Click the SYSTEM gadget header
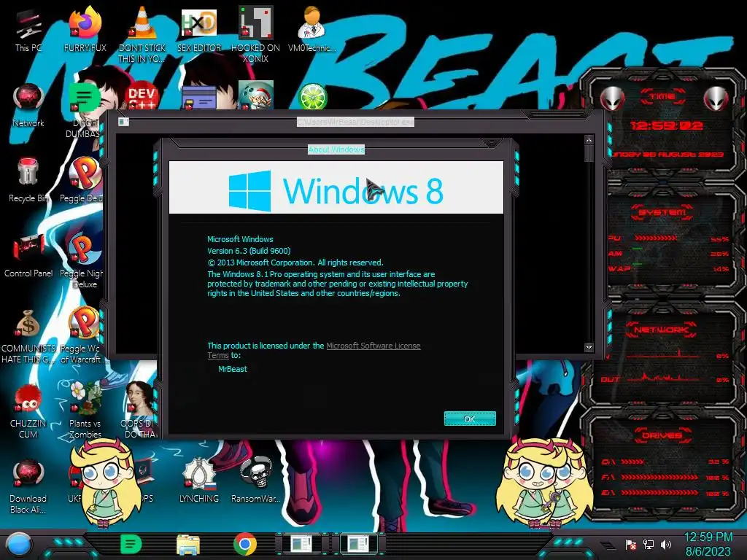This screenshot has height=560, width=747. point(662,212)
